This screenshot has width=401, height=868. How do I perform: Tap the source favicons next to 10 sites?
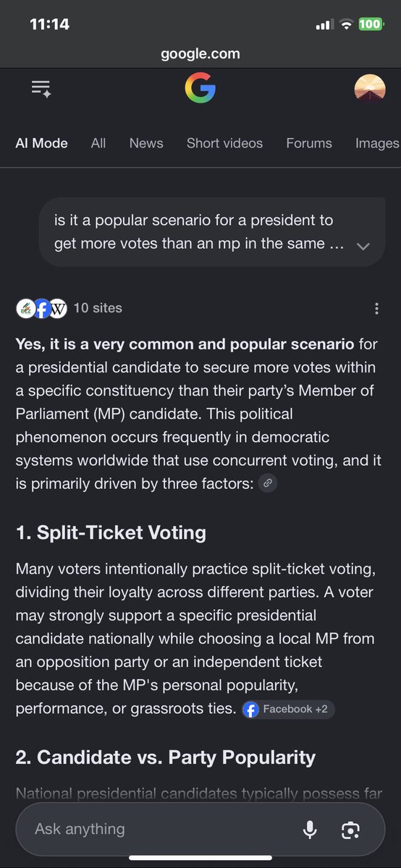pos(41,308)
